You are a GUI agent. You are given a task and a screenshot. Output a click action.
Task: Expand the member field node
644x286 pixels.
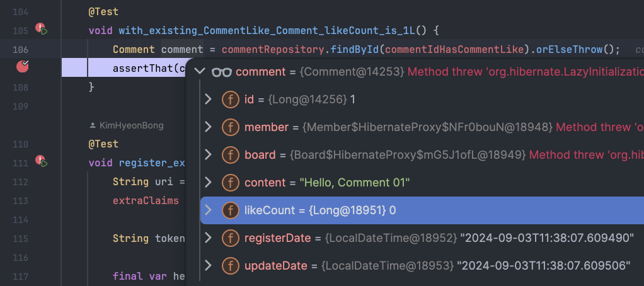[208, 127]
